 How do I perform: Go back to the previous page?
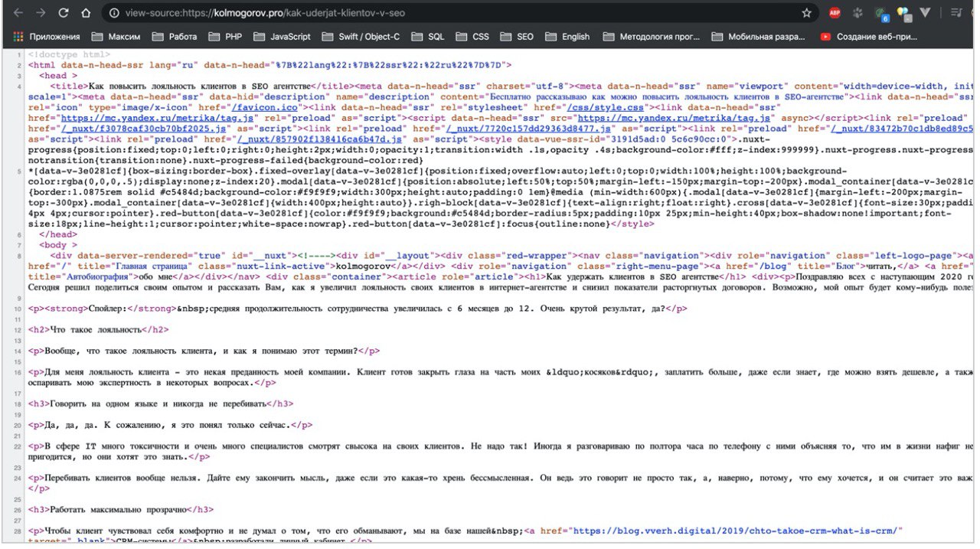pos(18,13)
